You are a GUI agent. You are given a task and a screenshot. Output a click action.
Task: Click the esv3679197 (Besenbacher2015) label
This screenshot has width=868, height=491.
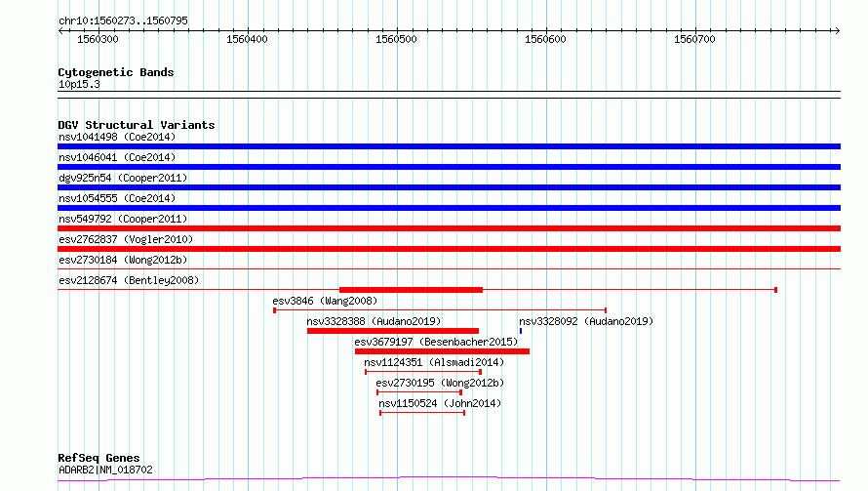[x=436, y=342]
